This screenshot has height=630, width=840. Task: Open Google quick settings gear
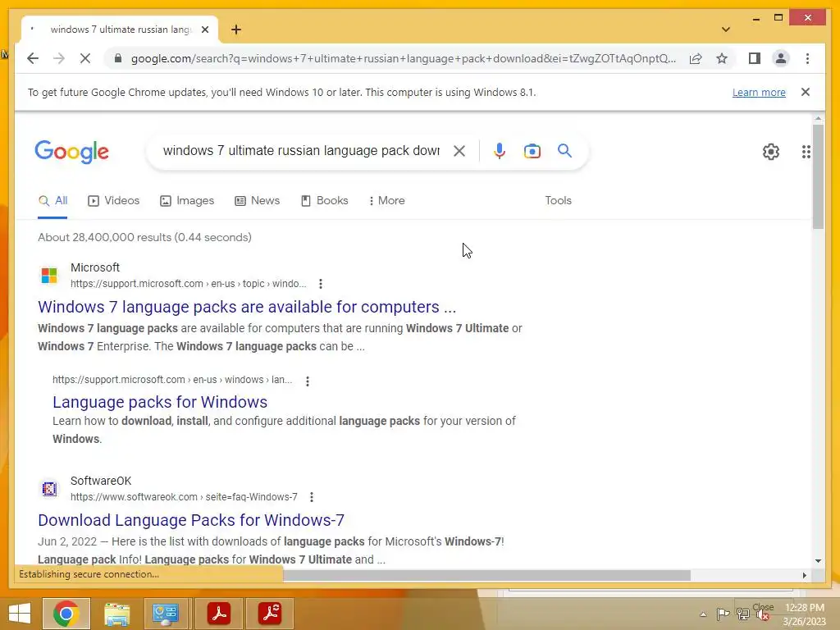coord(770,152)
